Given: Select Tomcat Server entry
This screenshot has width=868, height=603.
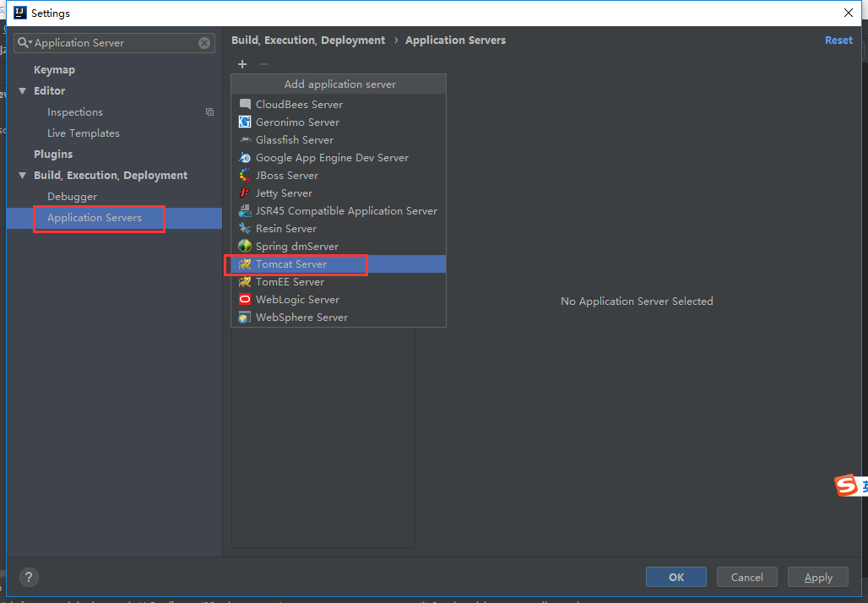Looking at the screenshot, I should 339,263.
